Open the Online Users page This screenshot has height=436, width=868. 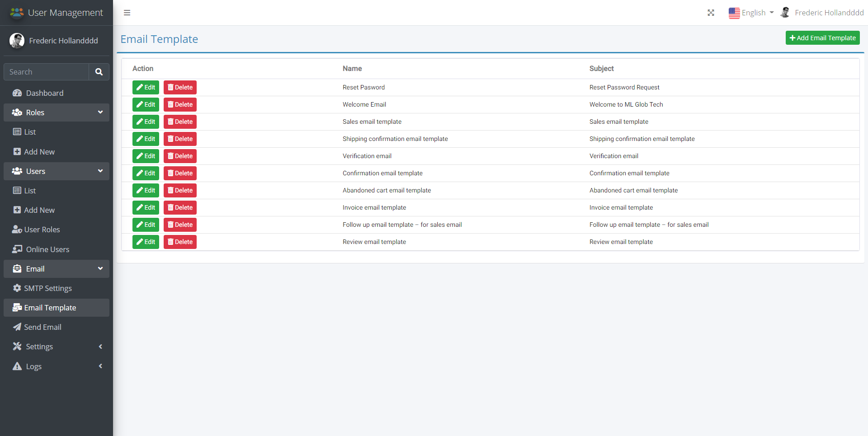click(57, 249)
